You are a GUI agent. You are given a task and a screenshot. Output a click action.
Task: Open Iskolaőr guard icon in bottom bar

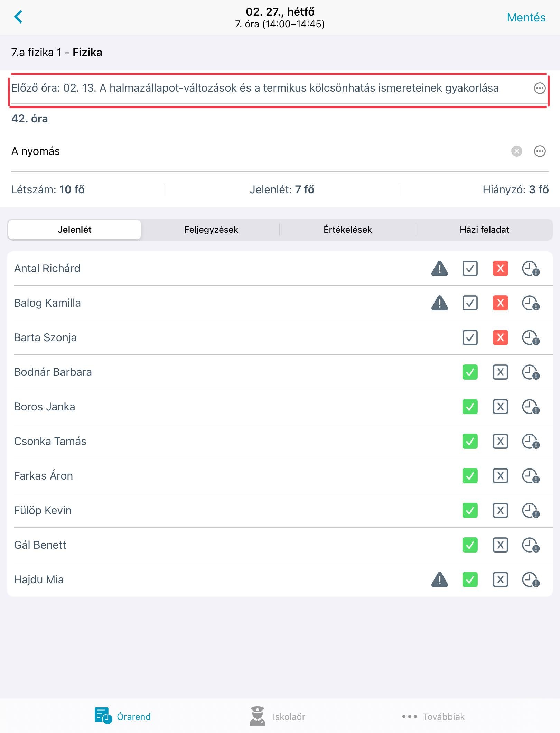[x=257, y=716]
